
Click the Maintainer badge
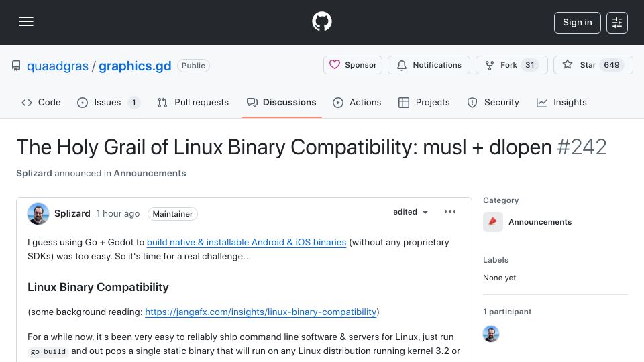tap(172, 214)
